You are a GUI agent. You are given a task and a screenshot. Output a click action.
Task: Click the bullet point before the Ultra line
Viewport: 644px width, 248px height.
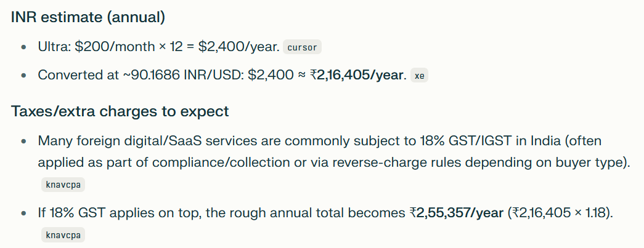[x=23, y=47]
